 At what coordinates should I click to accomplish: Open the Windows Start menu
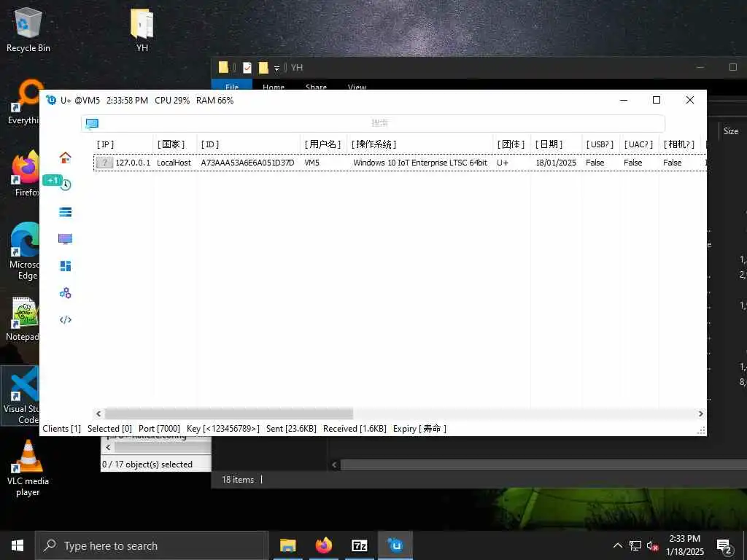(18, 545)
